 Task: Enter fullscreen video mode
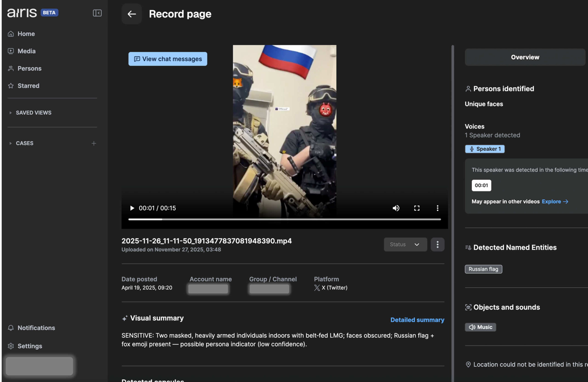pos(417,208)
